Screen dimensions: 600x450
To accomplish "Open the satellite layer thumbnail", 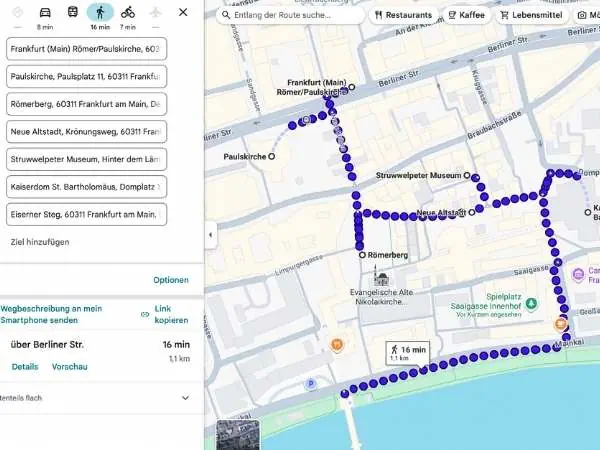I will (238, 435).
